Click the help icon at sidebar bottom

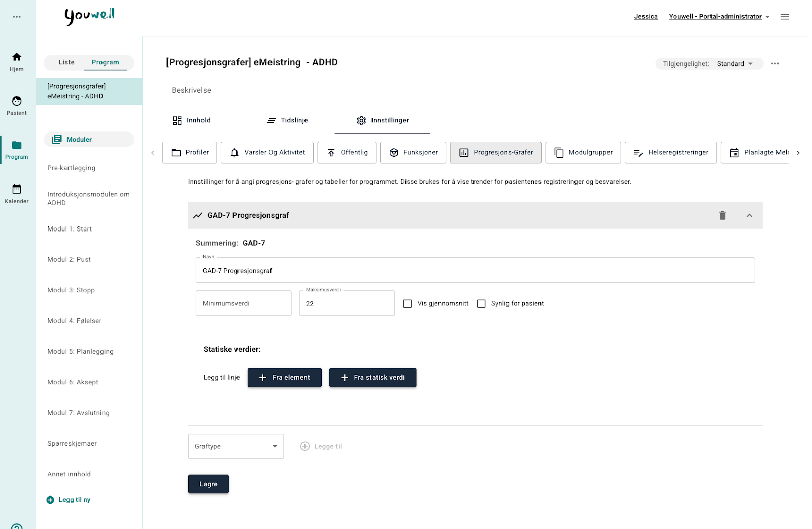(17, 527)
